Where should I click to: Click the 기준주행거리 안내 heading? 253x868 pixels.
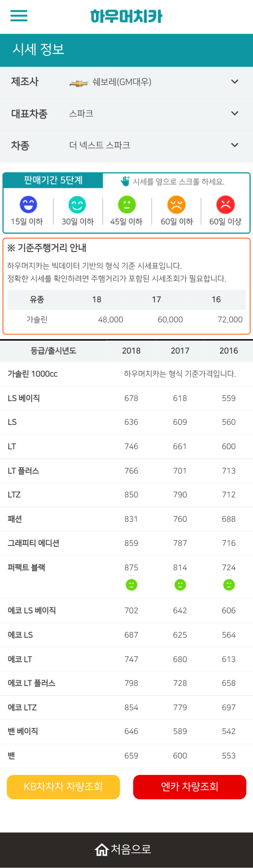point(47,248)
